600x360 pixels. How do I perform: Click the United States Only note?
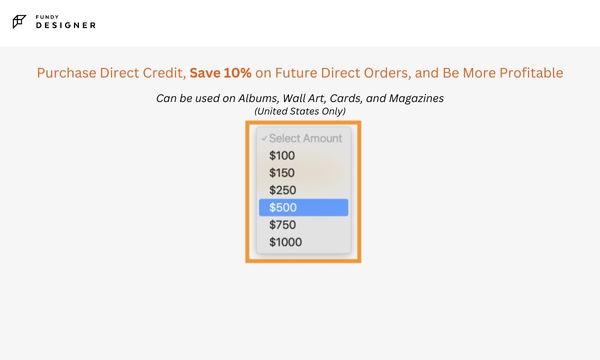(x=300, y=111)
